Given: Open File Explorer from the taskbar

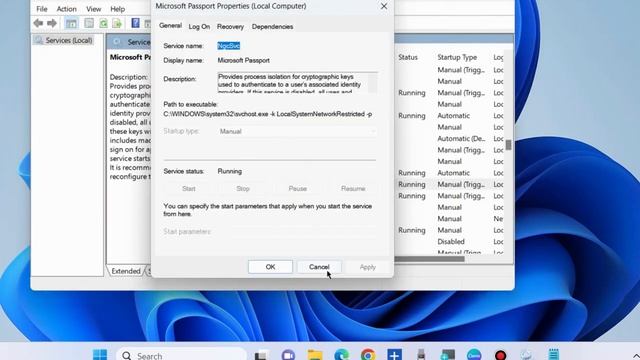Looking at the screenshot, I should (315, 355).
